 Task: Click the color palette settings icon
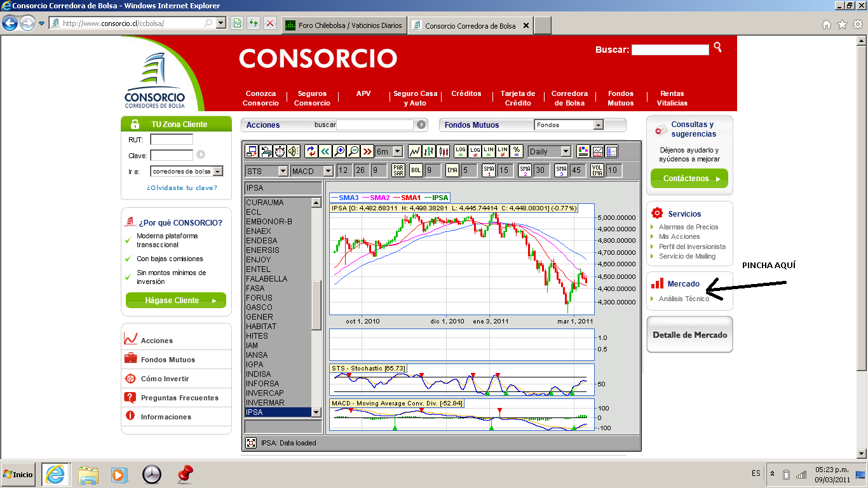(583, 151)
